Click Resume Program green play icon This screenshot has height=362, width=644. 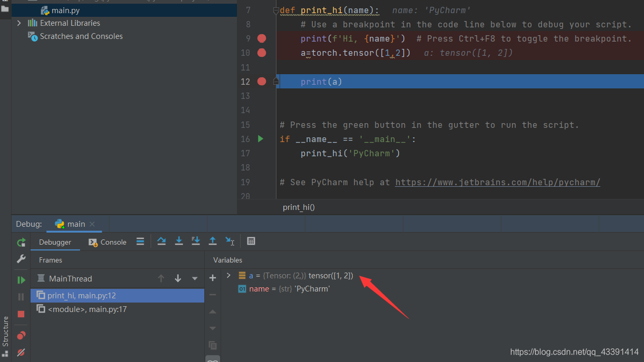tap(21, 280)
